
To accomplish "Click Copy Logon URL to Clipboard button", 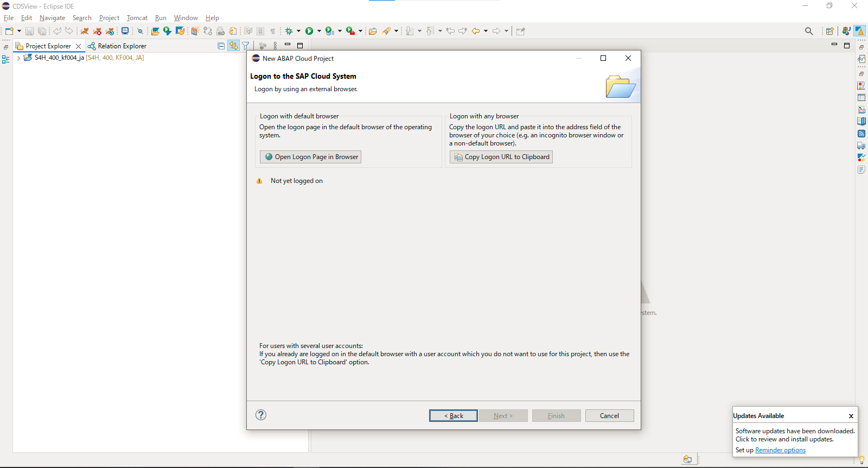I will (501, 157).
